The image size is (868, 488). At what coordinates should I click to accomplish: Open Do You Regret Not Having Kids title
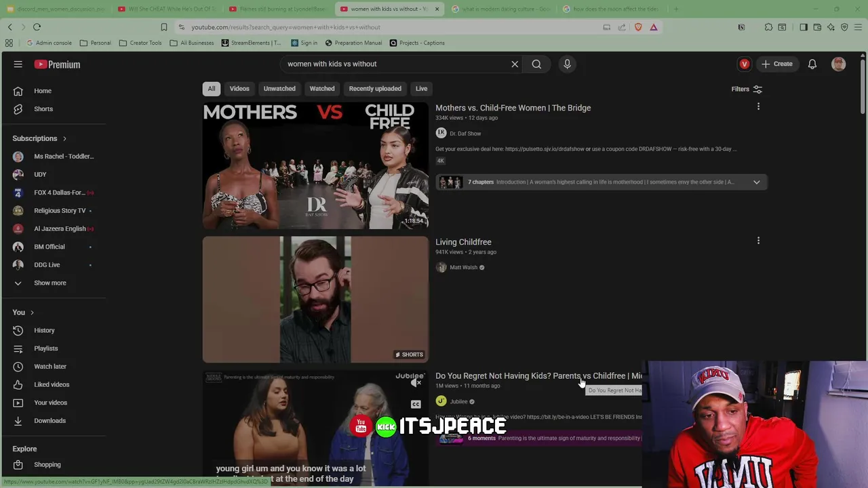tap(538, 375)
